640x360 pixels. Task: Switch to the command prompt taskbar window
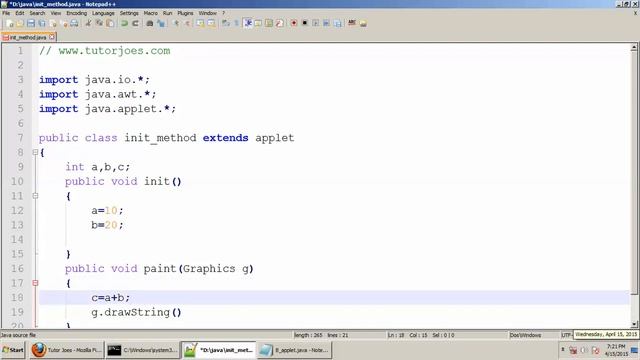tap(142, 350)
